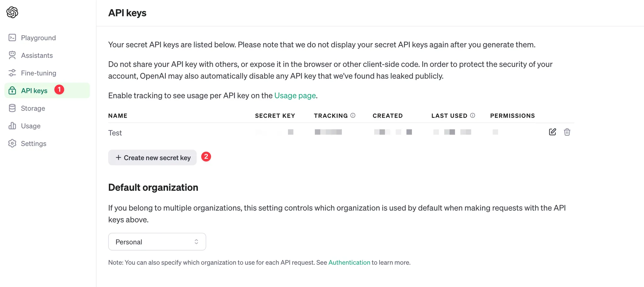Create new secret key
This screenshot has height=287, width=644.
click(153, 157)
